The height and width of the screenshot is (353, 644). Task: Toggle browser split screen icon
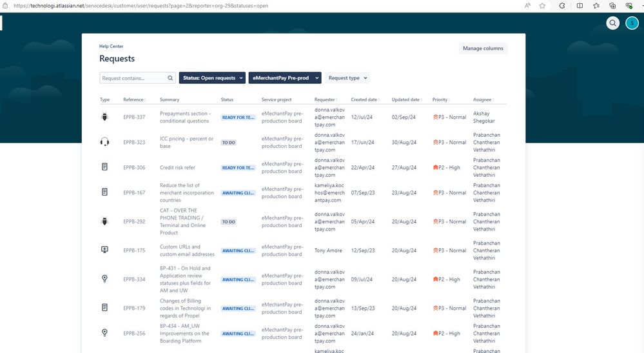(x=580, y=6)
